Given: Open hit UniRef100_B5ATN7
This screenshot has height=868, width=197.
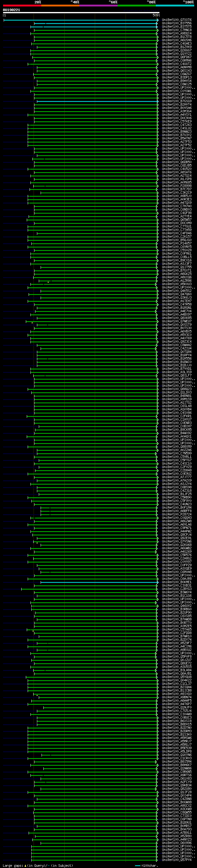Looking at the screenshot, I should point(177,139).
